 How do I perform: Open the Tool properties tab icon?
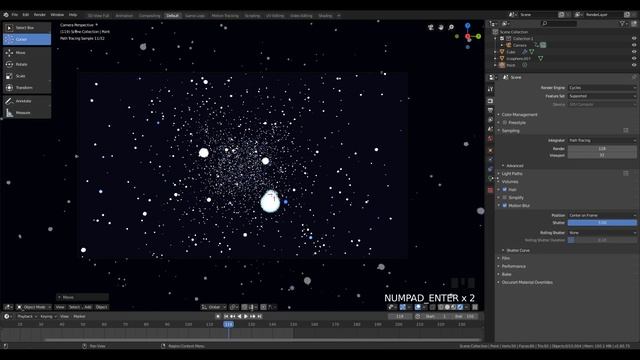[x=491, y=89]
